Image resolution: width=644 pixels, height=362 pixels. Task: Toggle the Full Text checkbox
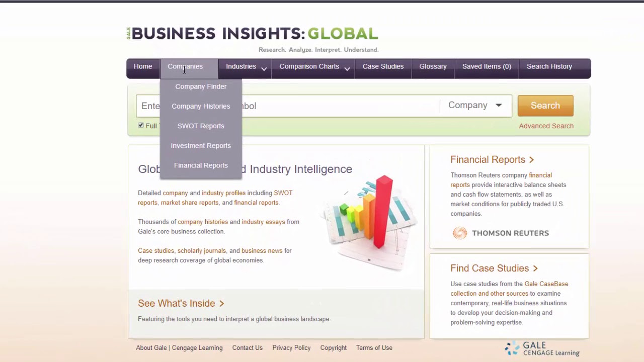point(141,125)
